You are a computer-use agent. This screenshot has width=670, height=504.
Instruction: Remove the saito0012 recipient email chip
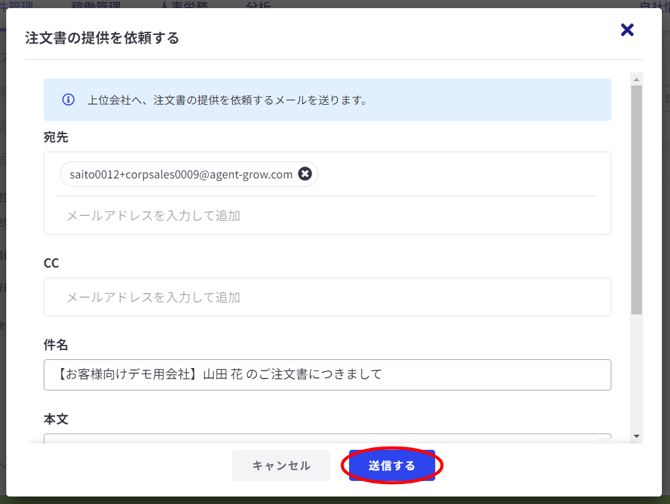point(305,174)
